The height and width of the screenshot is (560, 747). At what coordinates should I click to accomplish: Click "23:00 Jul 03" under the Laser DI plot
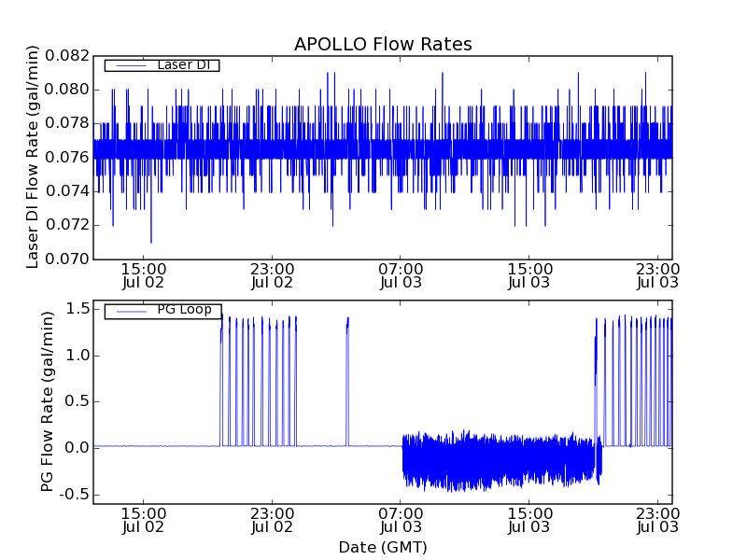coord(658,275)
